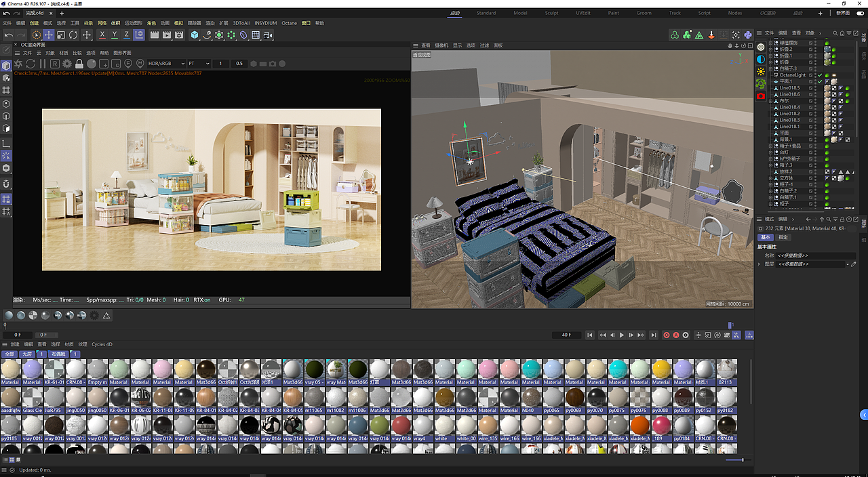Pause the Octane render

pyautogui.click(x=42, y=64)
